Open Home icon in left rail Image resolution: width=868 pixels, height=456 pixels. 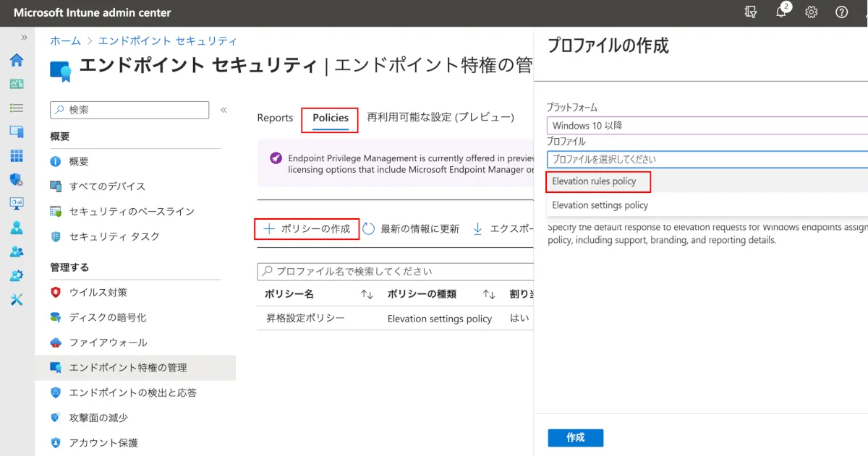coord(16,60)
